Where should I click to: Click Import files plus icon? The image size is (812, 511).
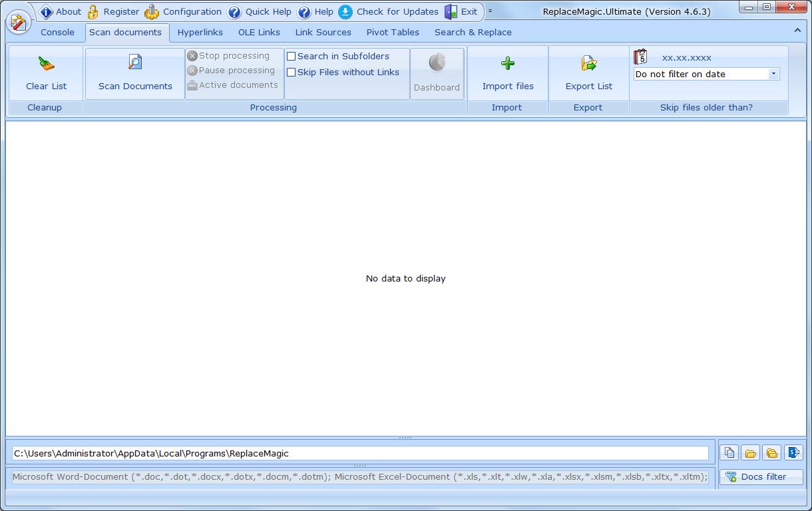508,73
